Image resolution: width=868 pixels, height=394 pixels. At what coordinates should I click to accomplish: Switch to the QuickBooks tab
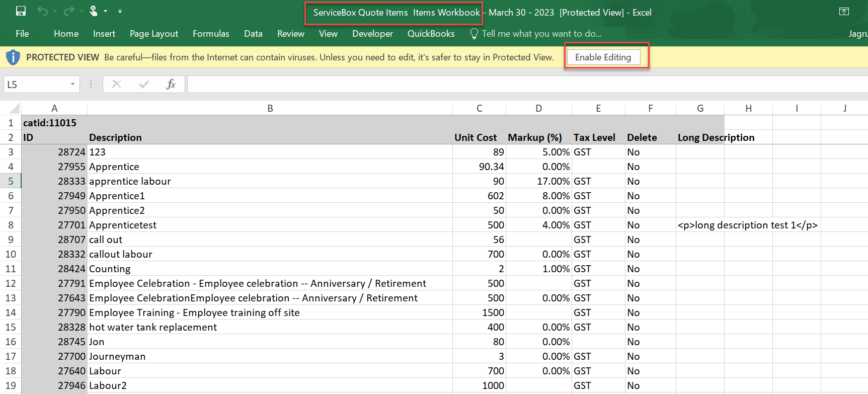pyautogui.click(x=431, y=34)
